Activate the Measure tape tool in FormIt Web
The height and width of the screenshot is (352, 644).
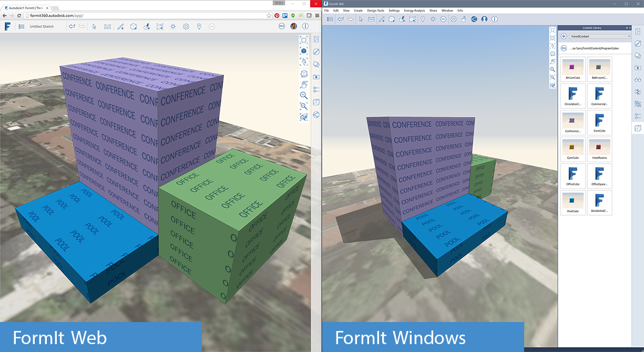click(107, 26)
